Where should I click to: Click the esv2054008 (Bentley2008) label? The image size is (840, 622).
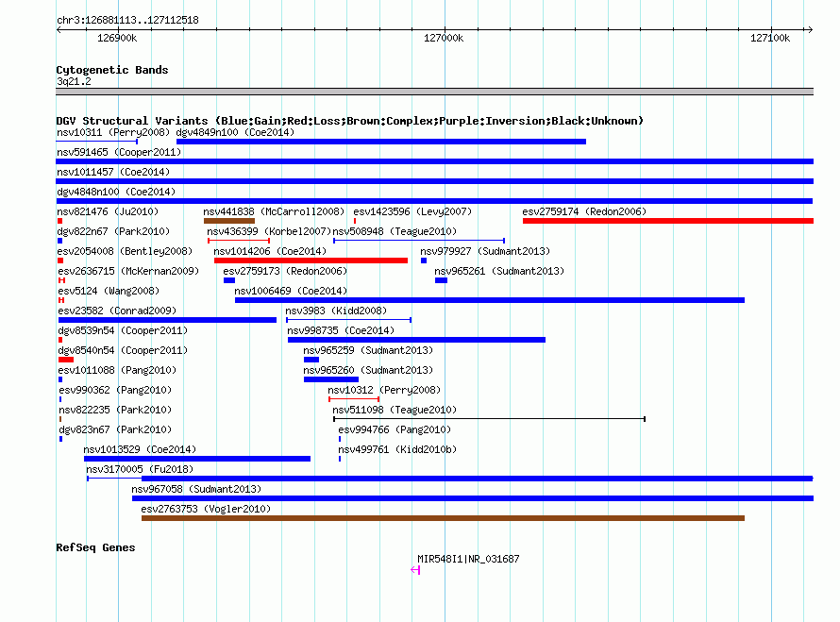point(125,251)
